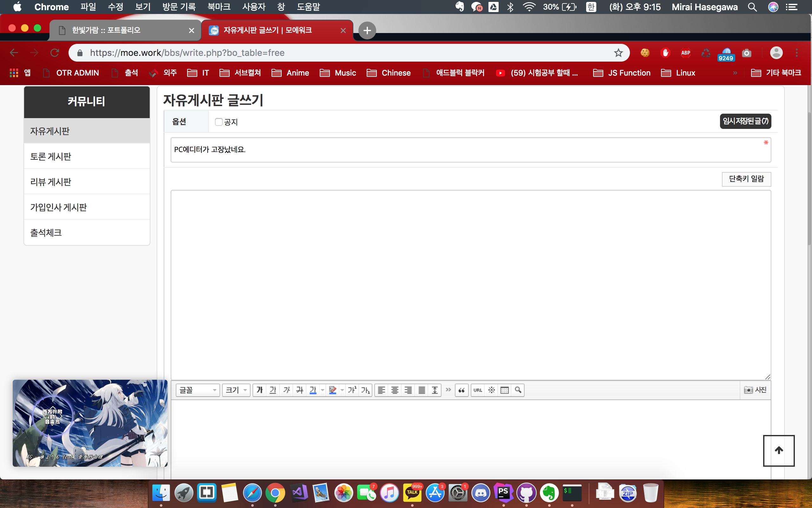Justify text in the editor toolbar

coord(422,390)
